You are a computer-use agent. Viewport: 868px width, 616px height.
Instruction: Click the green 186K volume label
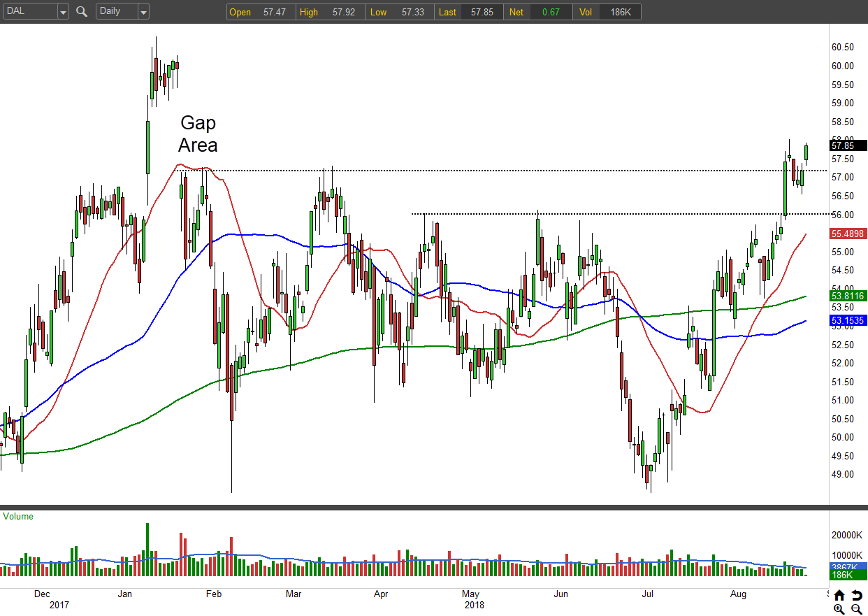pos(848,575)
